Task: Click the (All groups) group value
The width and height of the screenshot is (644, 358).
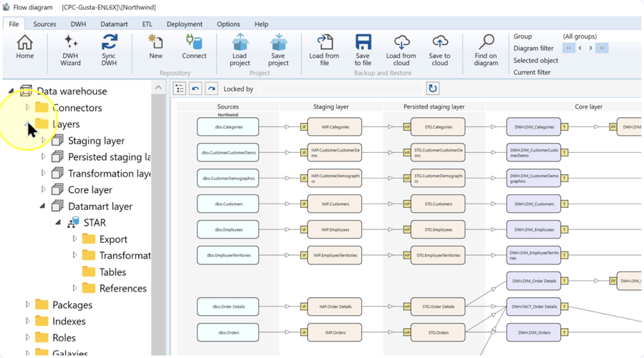Action: [x=580, y=36]
